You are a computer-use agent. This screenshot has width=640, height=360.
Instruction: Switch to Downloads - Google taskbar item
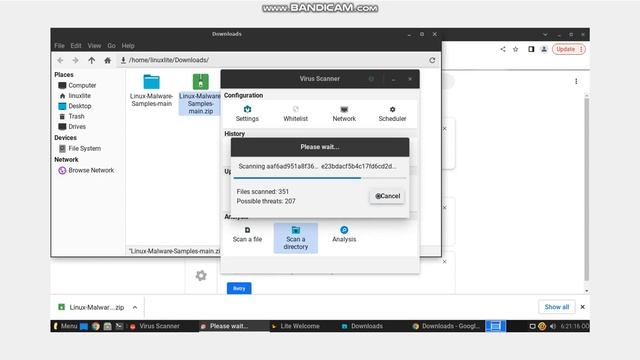pos(447,326)
